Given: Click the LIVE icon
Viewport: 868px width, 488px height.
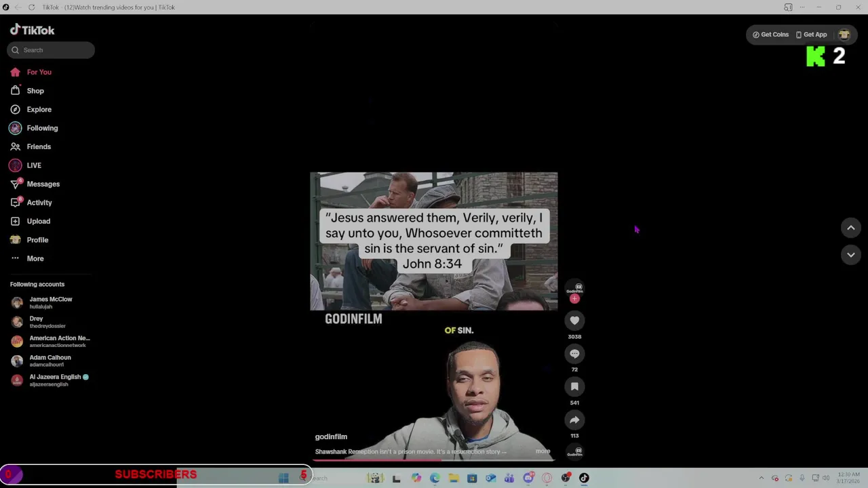Looking at the screenshot, I should [x=15, y=165].
